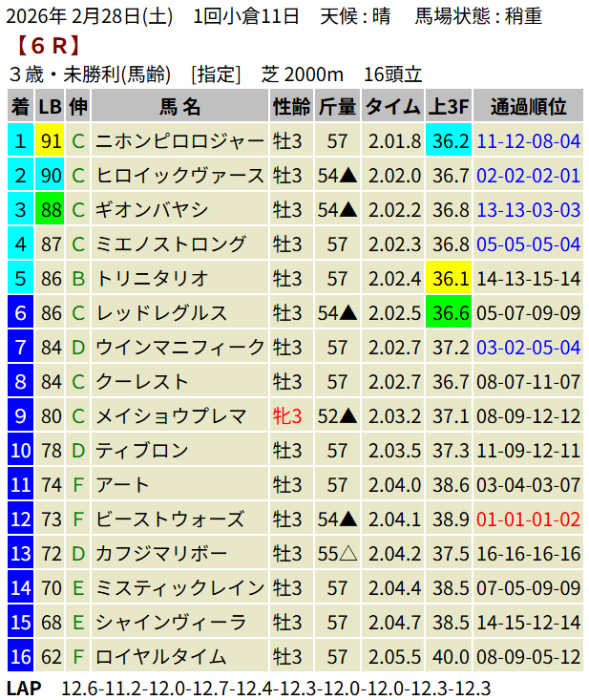Viewport: 589px width, 700px height.
Task: Click yellow highlighted LB value 91
Action: coord(51,141)
